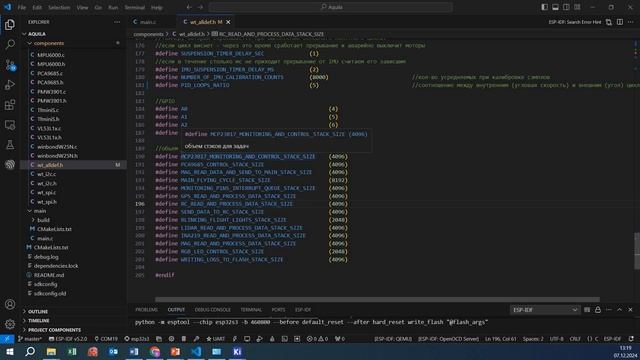
Task: Close the bottom panel
Action: 630,310
